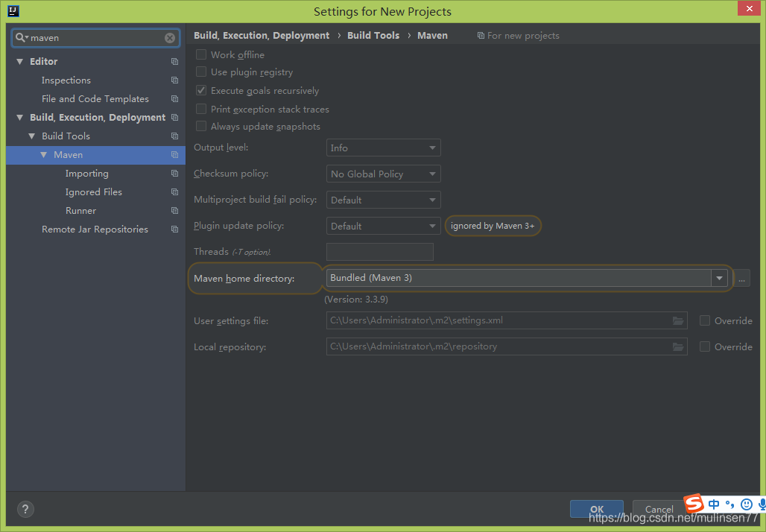
Task: Click the Threads input field
Action: (x=379, y=252)
